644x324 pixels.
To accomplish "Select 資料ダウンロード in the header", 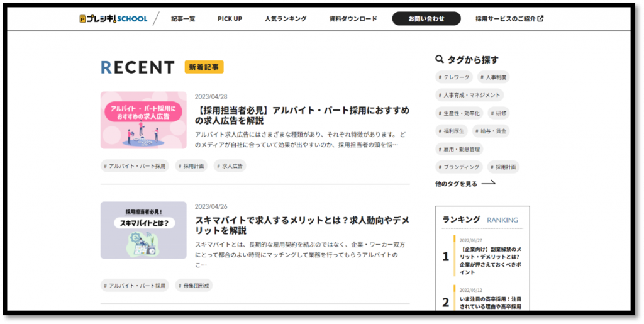I will [x=353, y=19].
